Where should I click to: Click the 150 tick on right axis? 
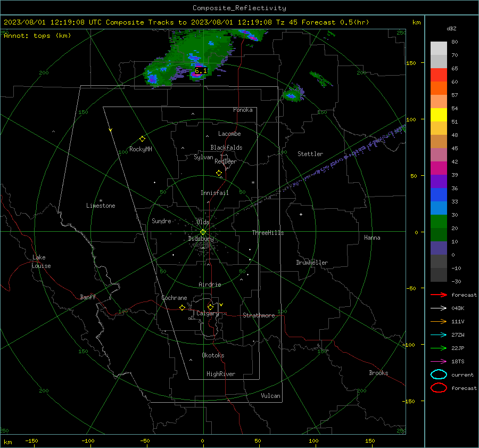[x=411, y=63]
